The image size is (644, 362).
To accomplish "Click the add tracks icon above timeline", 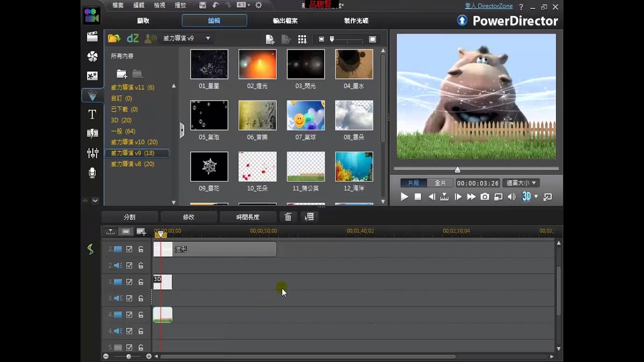I will click(141, 231).
